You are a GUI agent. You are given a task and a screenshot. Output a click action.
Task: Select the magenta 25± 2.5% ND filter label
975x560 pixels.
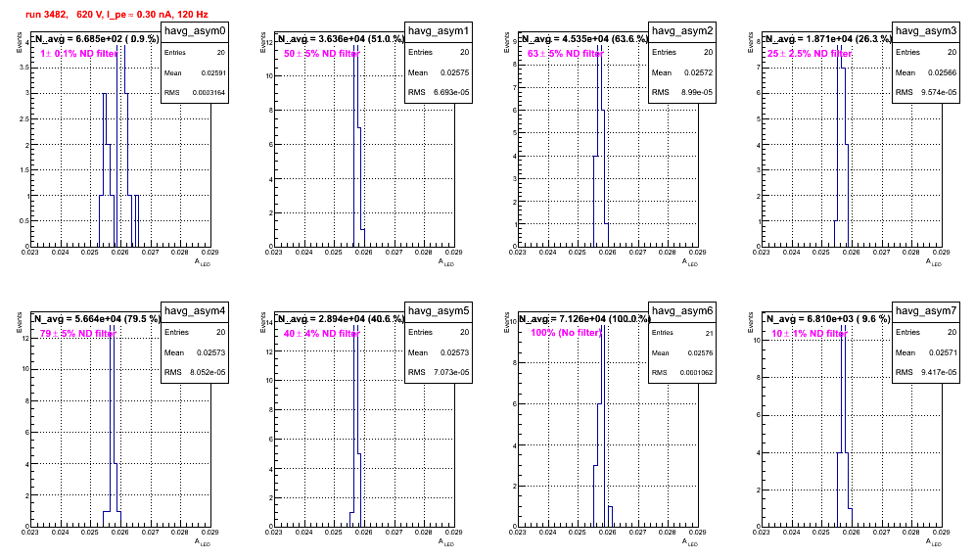[x=810, y=54]
